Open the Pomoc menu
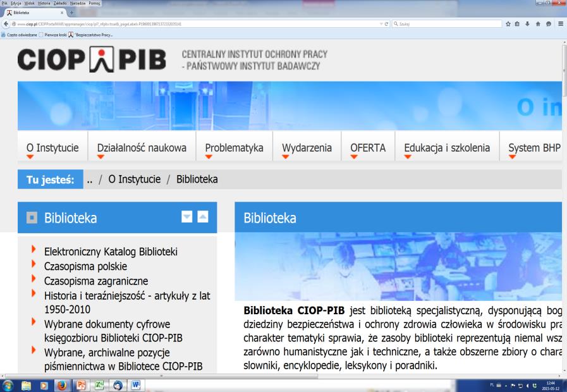Viewport: 567px width, 392px height. 94,3
